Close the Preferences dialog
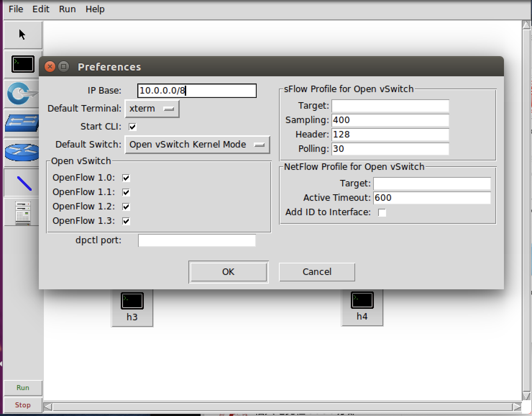 (50, 67)
